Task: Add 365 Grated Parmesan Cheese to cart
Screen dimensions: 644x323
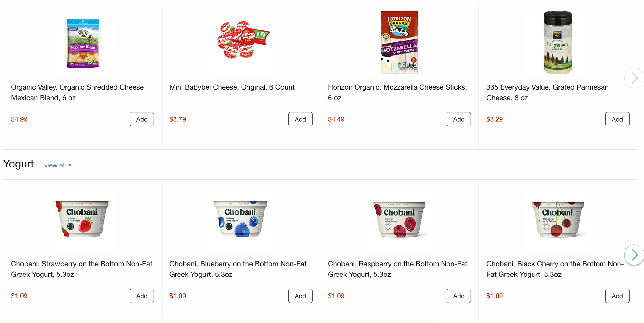Action: (x=617, y=119)
